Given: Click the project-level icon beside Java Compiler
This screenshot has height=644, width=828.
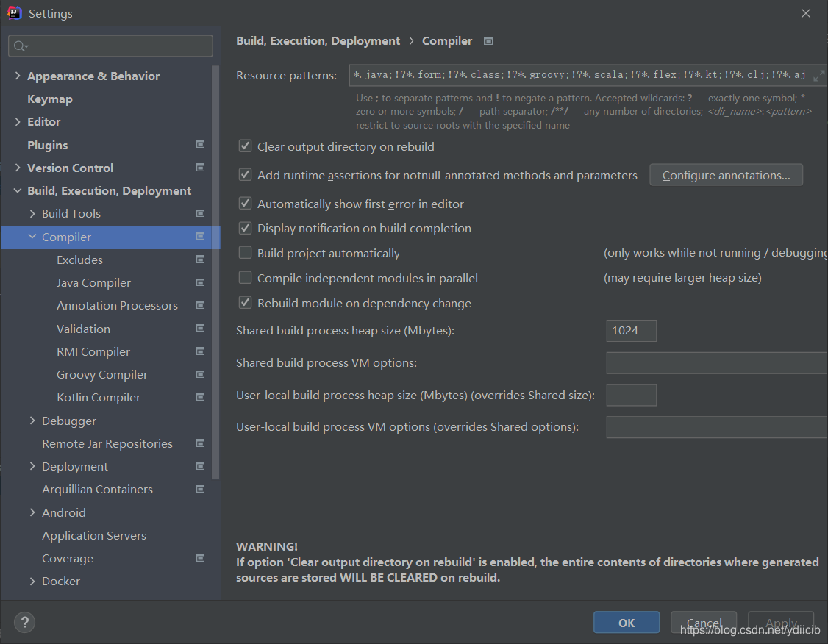Looking at the screenshot, I should click(x=200, y=282).
